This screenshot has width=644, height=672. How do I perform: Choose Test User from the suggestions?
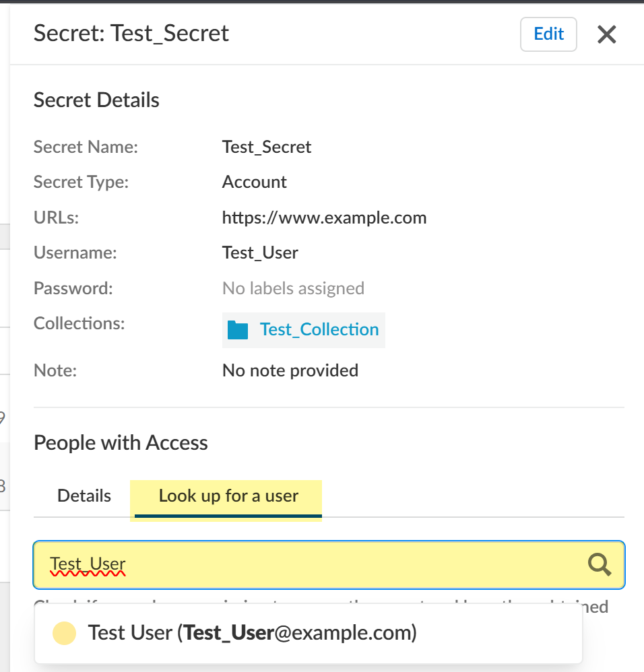tap(253, 633)
